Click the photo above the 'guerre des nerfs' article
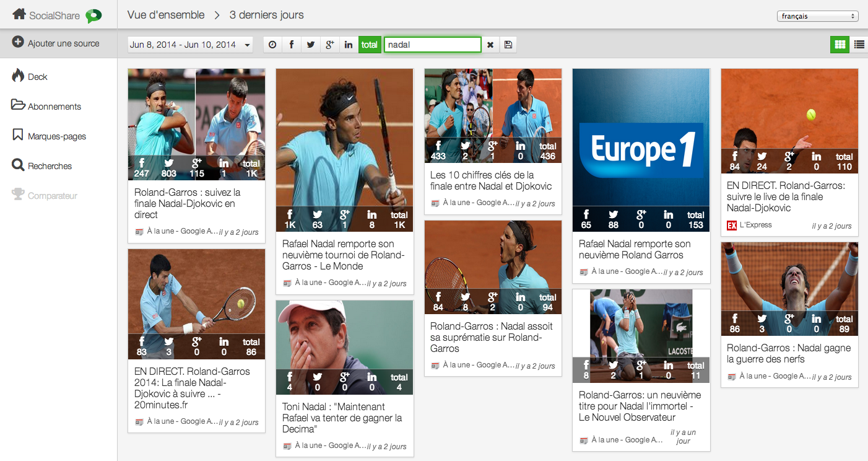Screen dimensions: 868x461 click(x=789, y=289)
